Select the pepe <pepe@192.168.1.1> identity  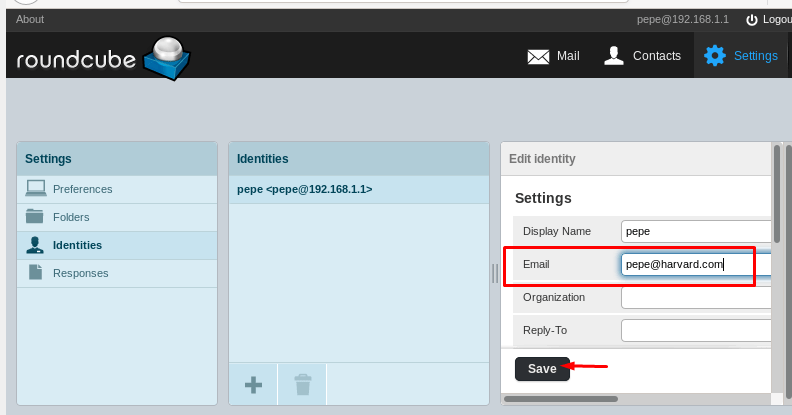pyautogui.click(x=304, y=189)
